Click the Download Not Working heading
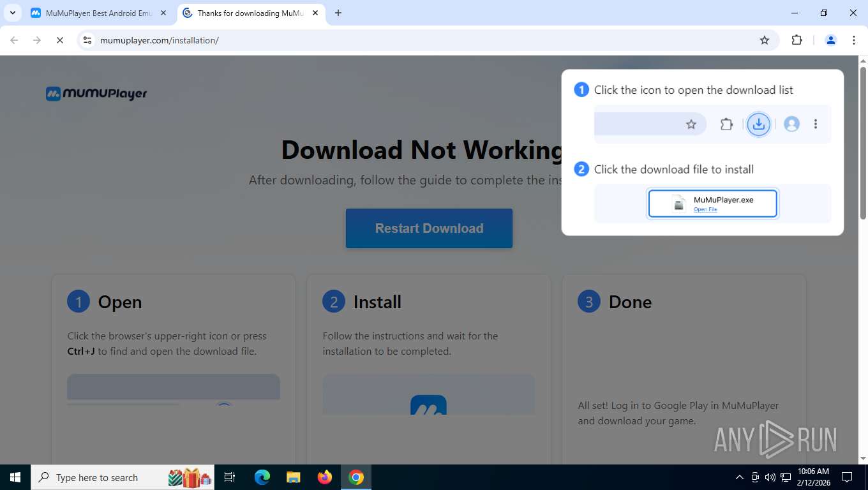868x490 pixels. coord(422,150)
